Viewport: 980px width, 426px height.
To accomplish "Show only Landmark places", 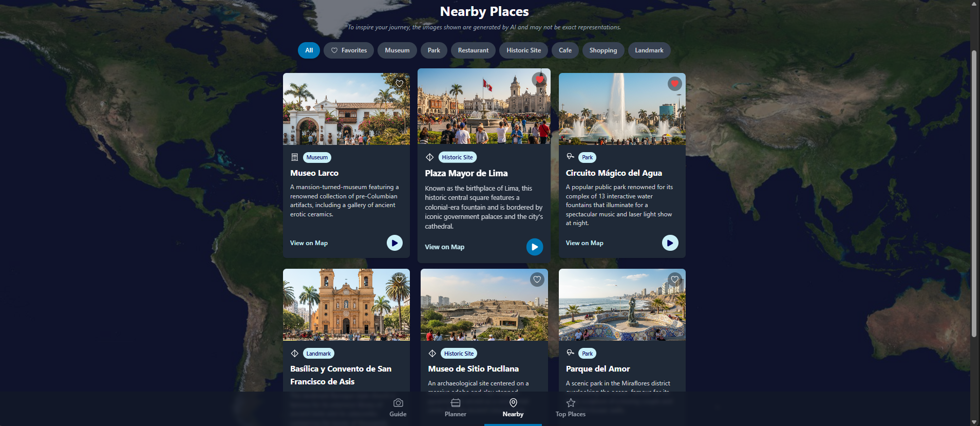I will click(649, 50).
